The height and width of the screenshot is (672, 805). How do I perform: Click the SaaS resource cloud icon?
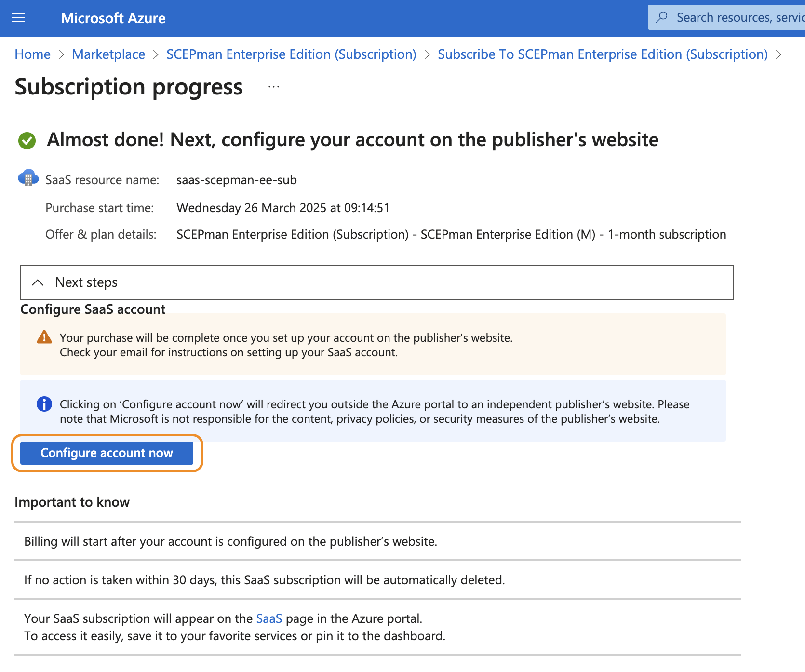[x=28, y=178]
